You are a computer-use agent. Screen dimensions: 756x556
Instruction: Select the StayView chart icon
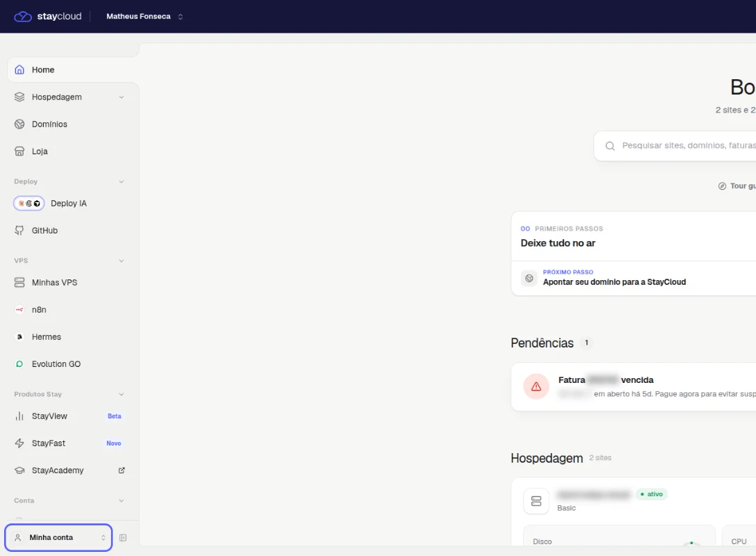tap(19, 416)
